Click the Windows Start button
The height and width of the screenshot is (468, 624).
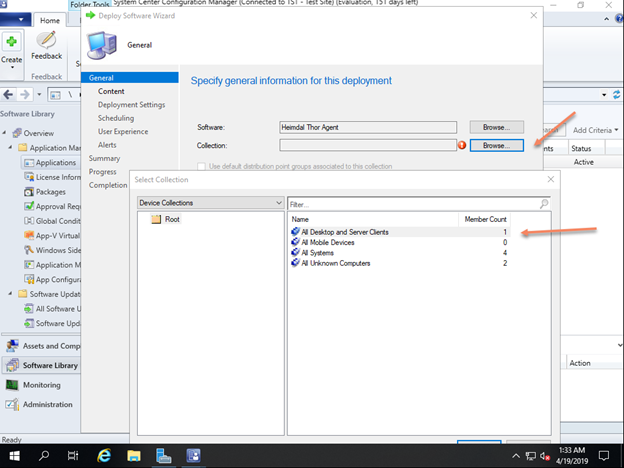coord(14,456)
